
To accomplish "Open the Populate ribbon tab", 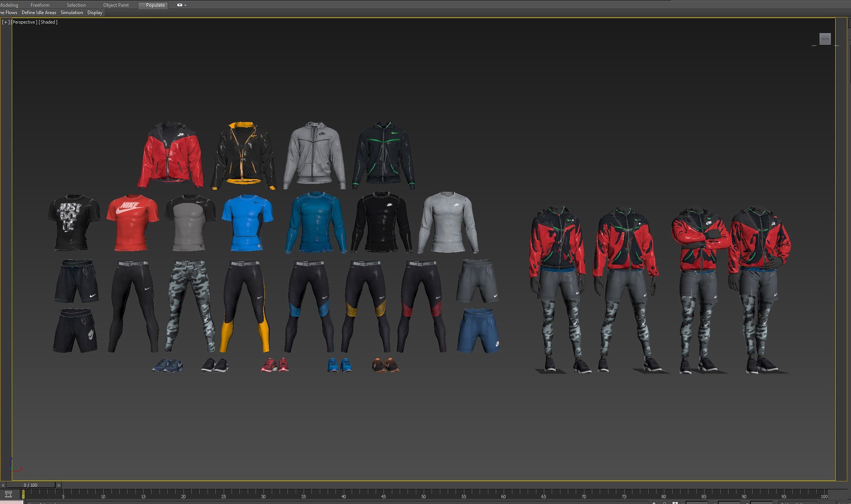I will pyautogui.click(x=155, y=5).
